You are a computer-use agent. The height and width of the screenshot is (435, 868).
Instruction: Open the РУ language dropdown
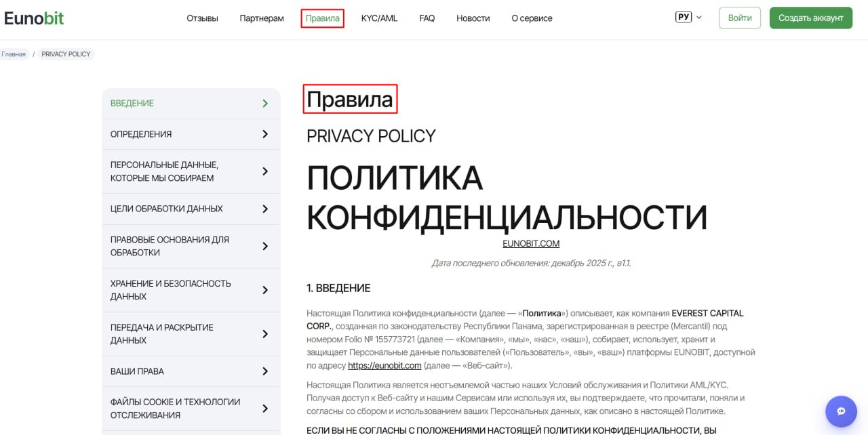689,17
